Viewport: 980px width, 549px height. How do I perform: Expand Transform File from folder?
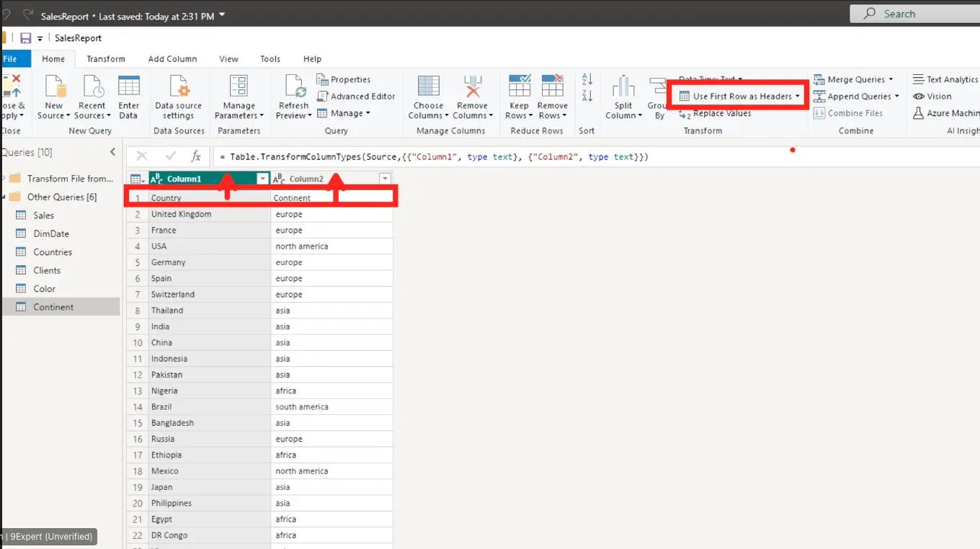3,179
